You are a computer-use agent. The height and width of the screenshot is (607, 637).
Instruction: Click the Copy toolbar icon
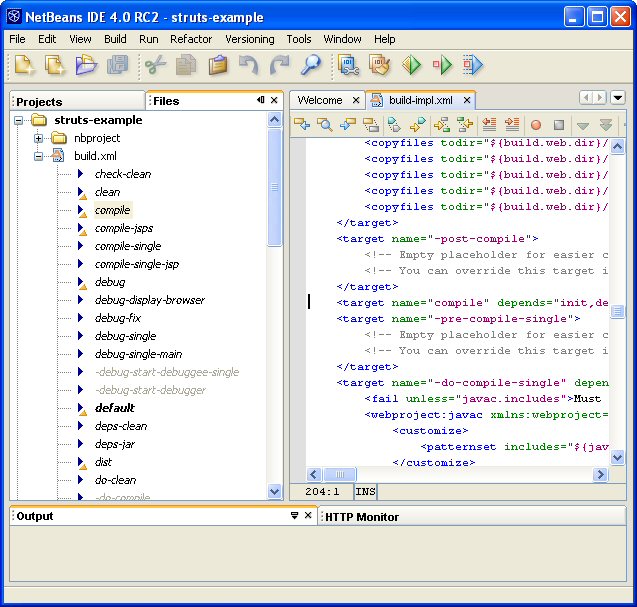click(x=186, y=65)
